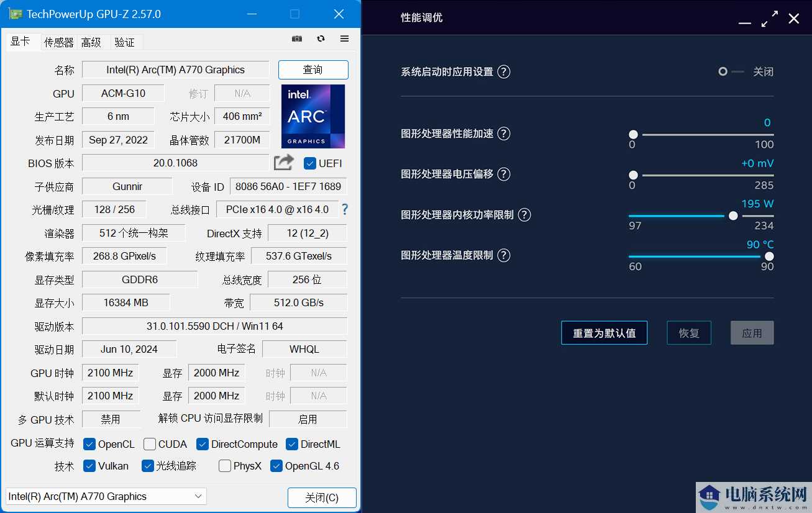Screen dimensions: 812x513
Task: Click the bus interface question mark icon
Action: click(x=345, y=209)
